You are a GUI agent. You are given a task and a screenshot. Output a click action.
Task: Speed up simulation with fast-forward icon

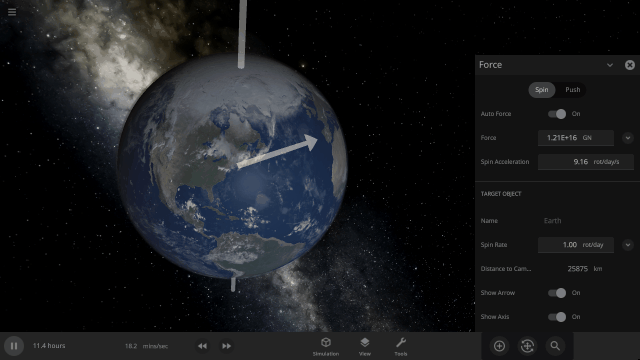[226, 346]
